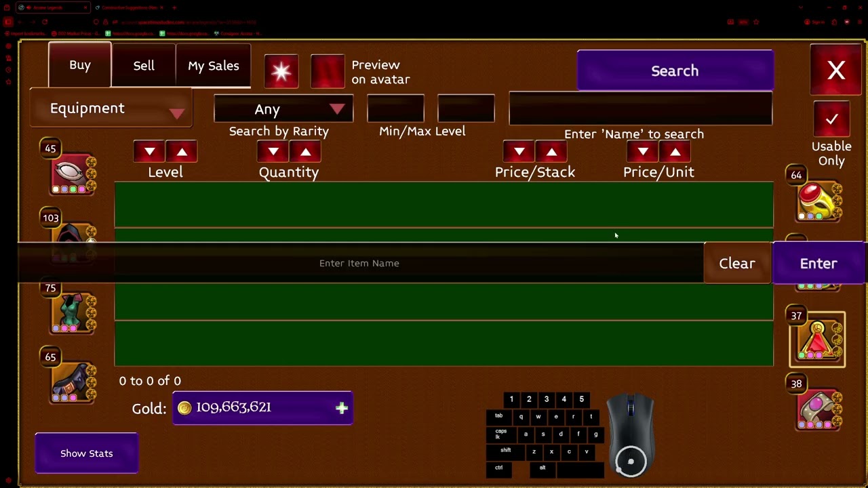The image size is (868, 488).
Task: Click the w key on keyboard overlay
Action: tap(538, 417)
